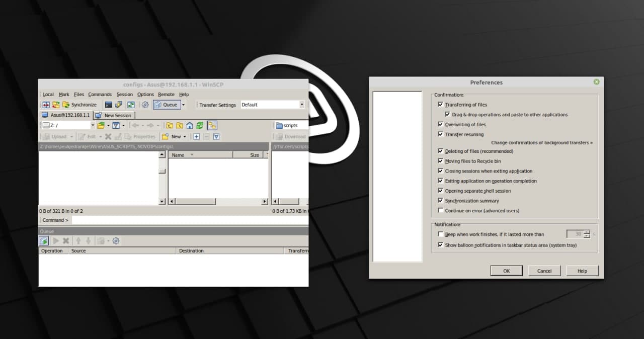Open the local drive Z: dropdown
The height and width of the screenshot is (339, 644).
tap(93, 125)
